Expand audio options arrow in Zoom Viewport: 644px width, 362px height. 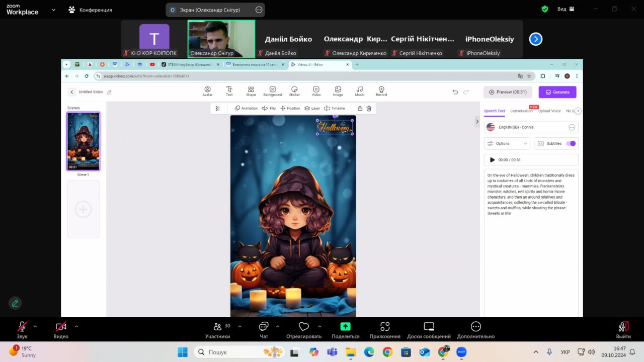[x=35, y=326]
